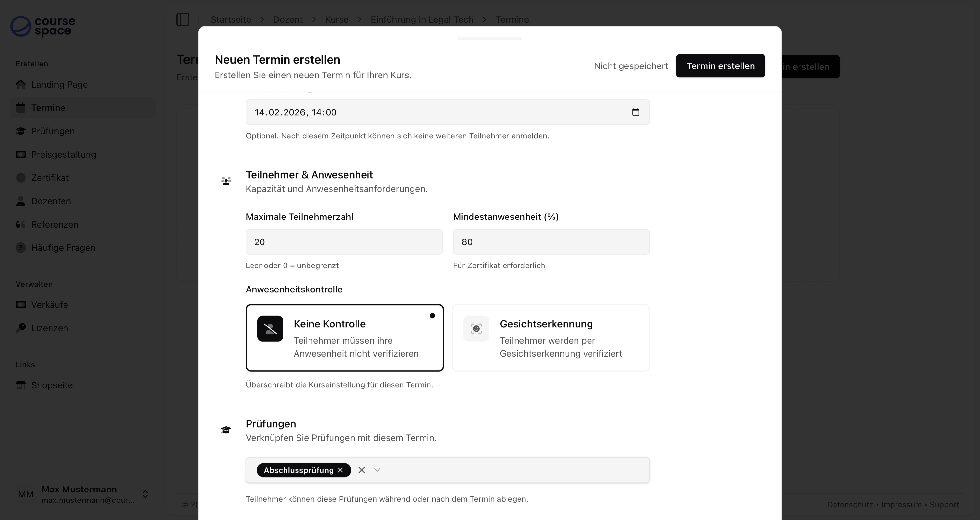Screen dimensions: 980x520
Task: Click the Termin erstellen button
Action: (x=720, y=66)
